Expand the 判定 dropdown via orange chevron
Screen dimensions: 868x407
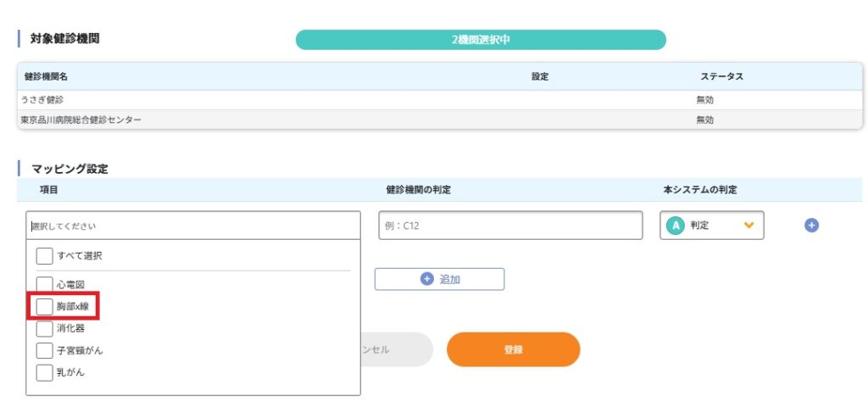(748, 226)
